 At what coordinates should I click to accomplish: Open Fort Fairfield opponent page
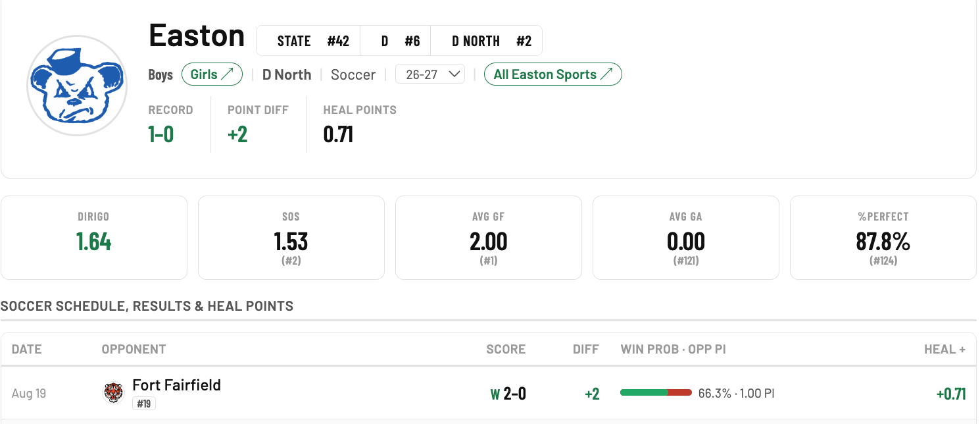[x=176, y=385]
